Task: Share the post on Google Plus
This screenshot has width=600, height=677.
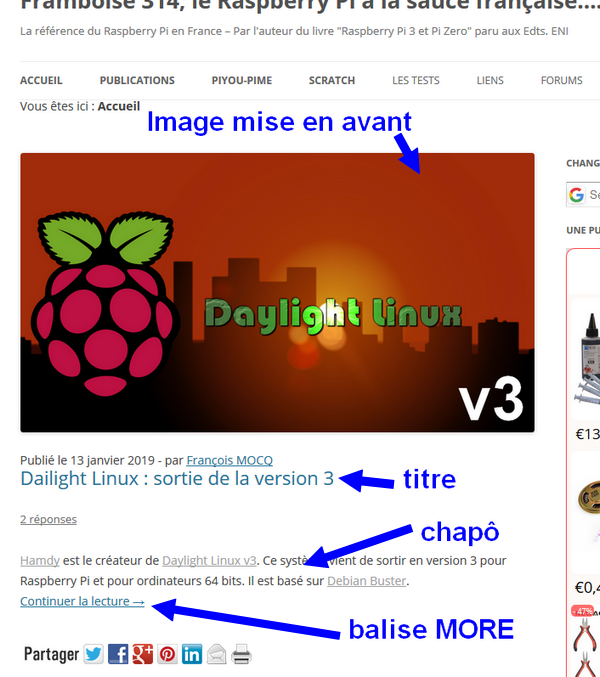Action: tap(142, 654)
